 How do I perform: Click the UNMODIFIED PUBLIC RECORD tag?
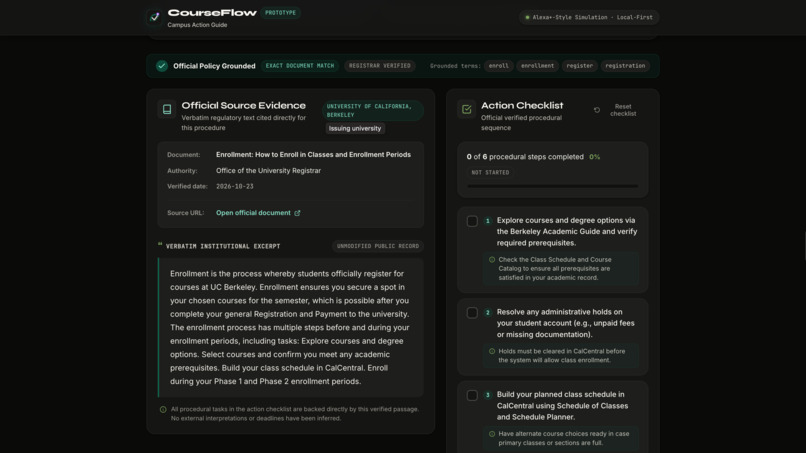(378, 246)
